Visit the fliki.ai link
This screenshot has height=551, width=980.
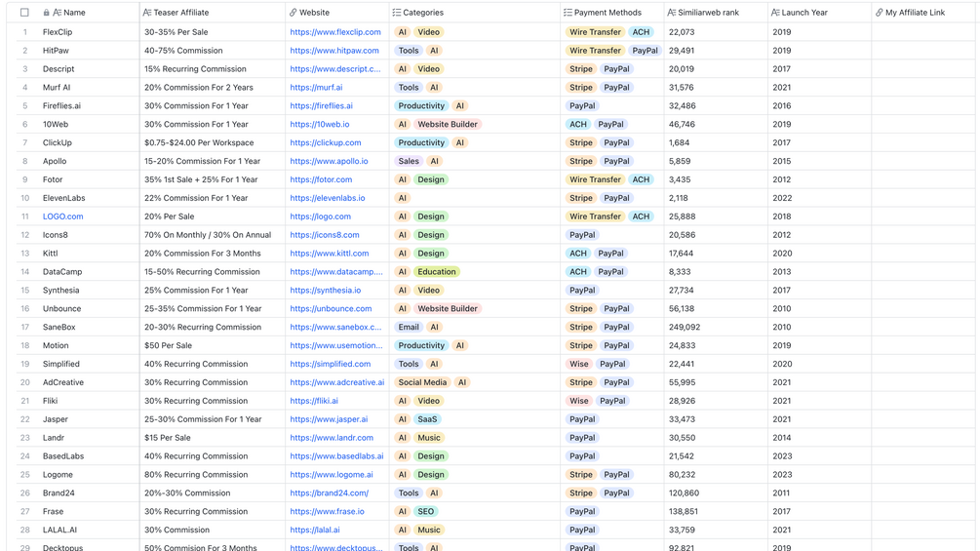tap(314, 401)
